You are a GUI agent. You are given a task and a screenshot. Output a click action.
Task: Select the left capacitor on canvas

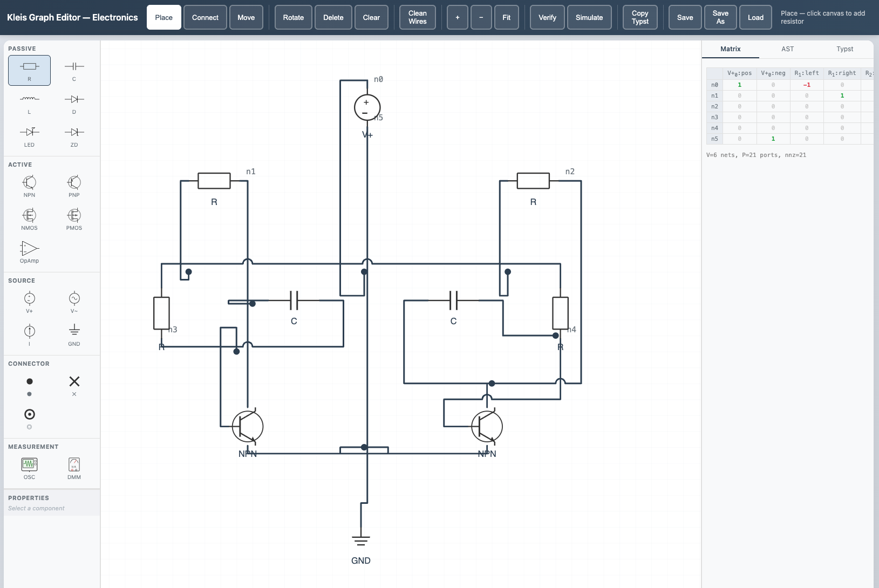coord(294,300)
